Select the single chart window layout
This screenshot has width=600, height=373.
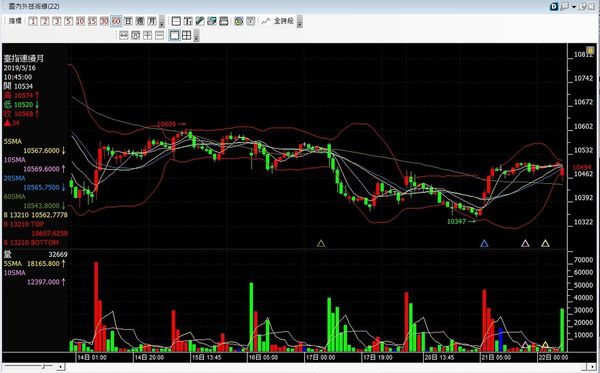(174, 36)
